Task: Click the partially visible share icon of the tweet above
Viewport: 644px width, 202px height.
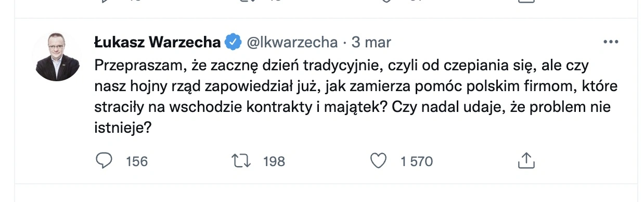Action: (x=526, y=2)
